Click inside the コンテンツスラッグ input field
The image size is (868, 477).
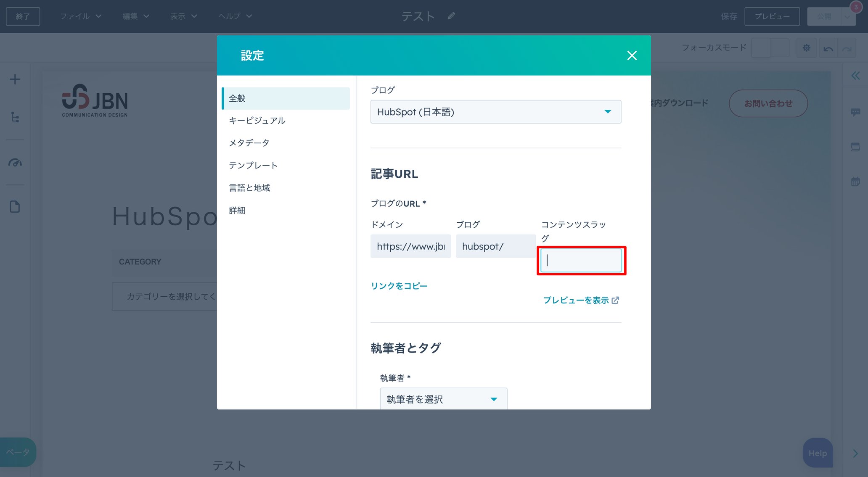pos(581,260)
